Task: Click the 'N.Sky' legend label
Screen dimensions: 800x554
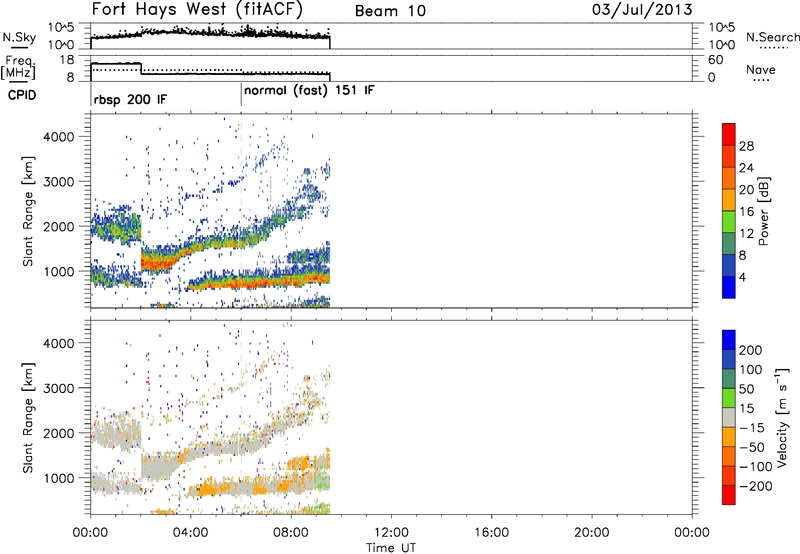Action: 19,37
